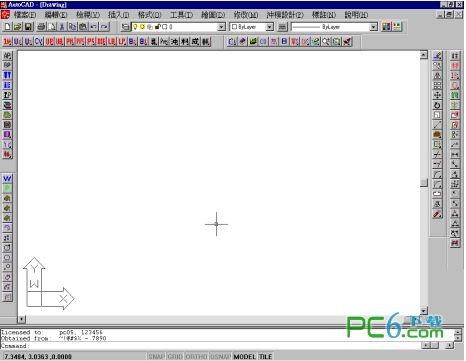Expand the layer list dropdown arrow
Image resolution: width=466 pixels, height=361 pixels.
pyautogui.click(x=221, y=27)
